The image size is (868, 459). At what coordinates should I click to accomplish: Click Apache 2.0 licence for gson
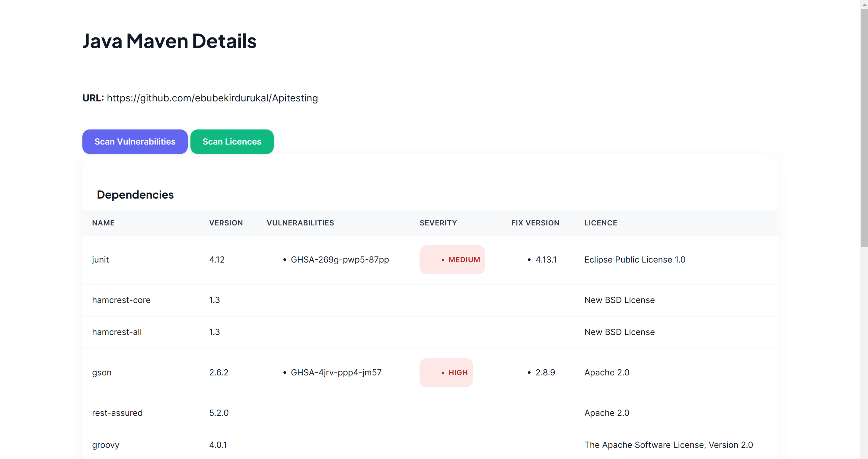click(x=607, y=372)
